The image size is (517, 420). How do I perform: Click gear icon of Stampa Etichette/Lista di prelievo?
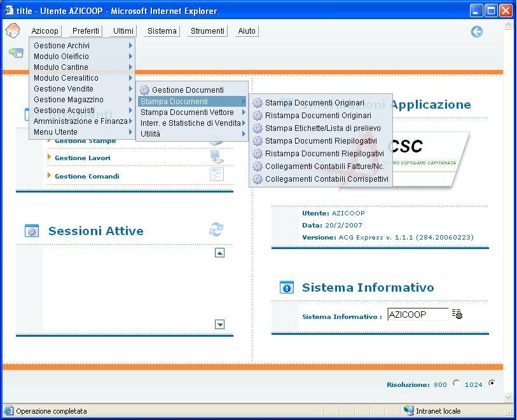pos(258,128)
